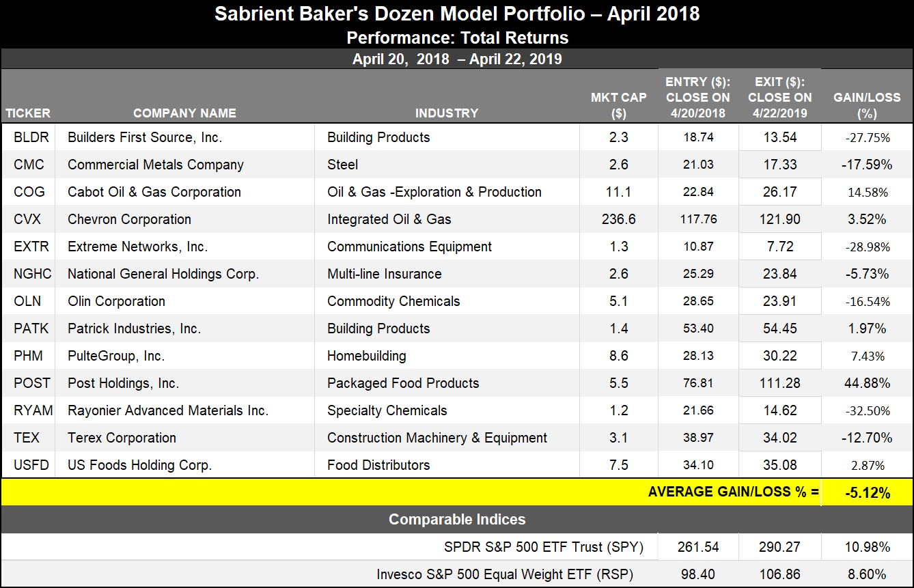This screenshot has height=588, width=914.
Task: Select the RYAM ticker cell
Action: pyautogui.click(x=32, y=410)
